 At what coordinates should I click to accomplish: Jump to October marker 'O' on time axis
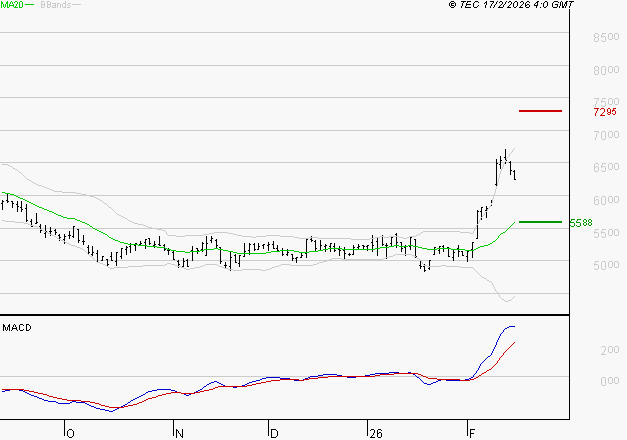click(x=69, y=432)
